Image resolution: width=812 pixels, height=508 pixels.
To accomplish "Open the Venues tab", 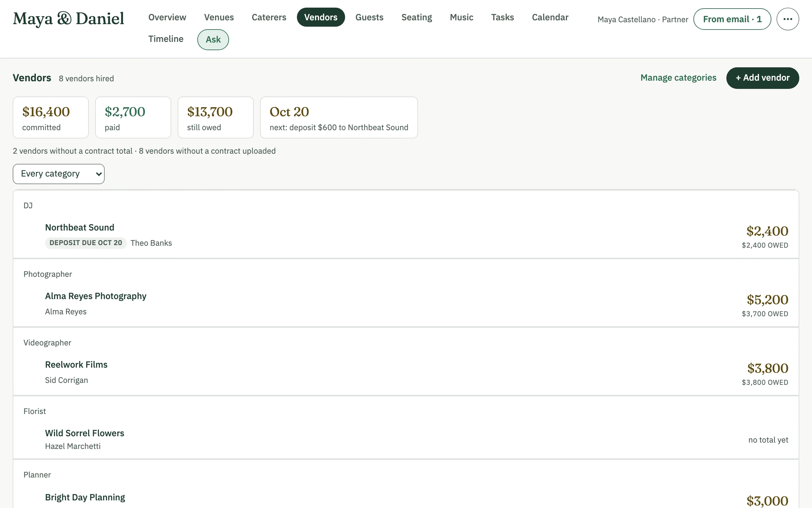I will click(x=219, y=17).
